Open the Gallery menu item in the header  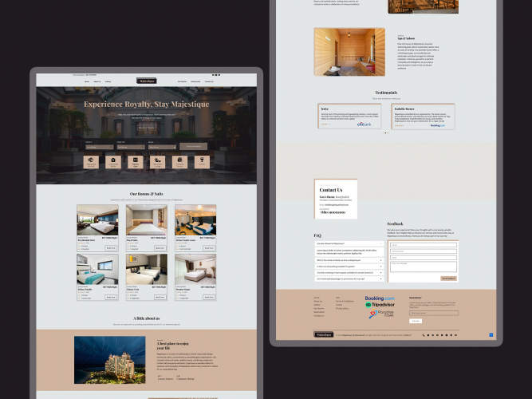tap(108, 81)
